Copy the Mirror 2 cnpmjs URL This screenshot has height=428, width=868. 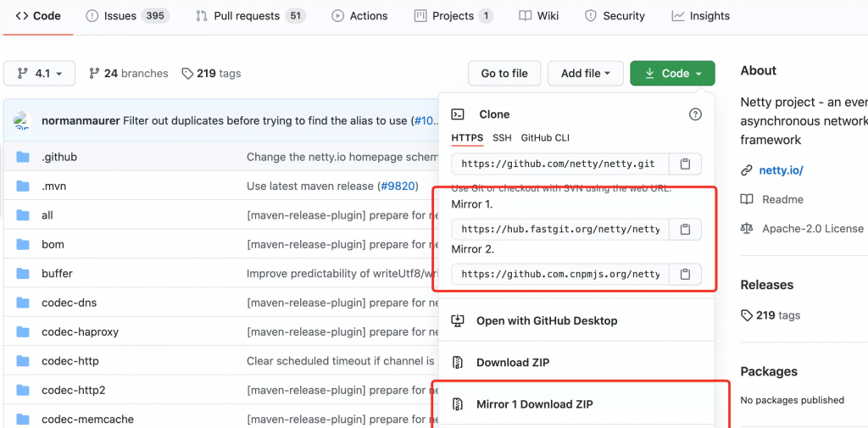pyautogui.click(x=685, y=274)
